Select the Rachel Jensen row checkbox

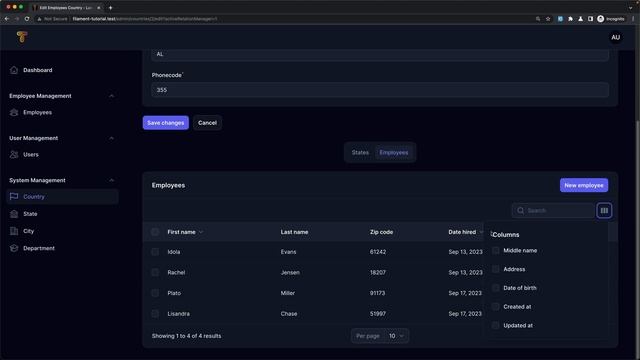click(155, 272)
